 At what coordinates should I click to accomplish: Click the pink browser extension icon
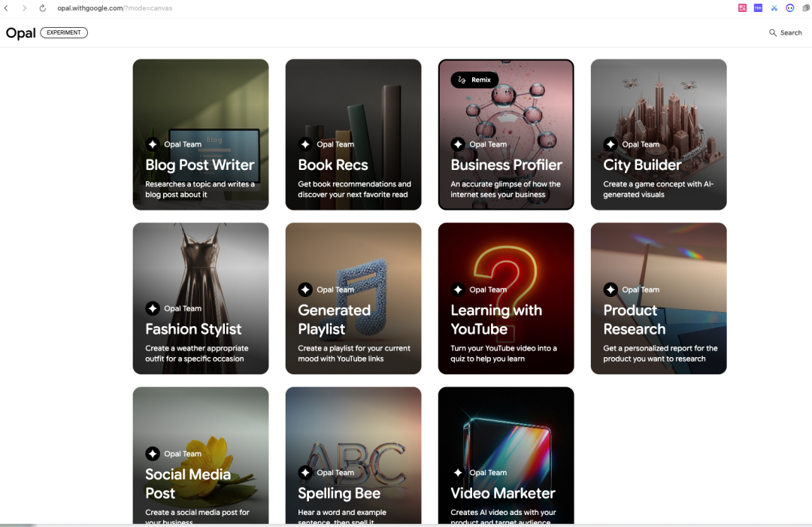point(742,8)
